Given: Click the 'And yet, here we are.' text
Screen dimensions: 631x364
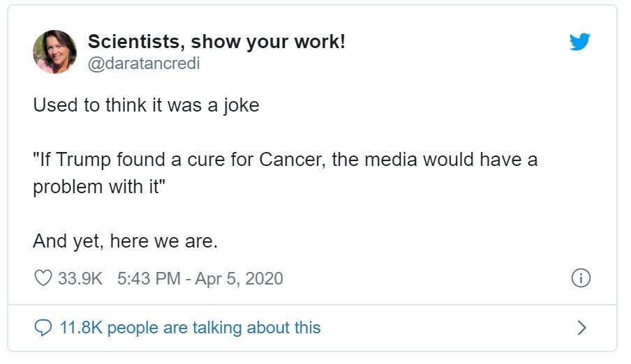Looking at the screenshot, I should point(125,241).
